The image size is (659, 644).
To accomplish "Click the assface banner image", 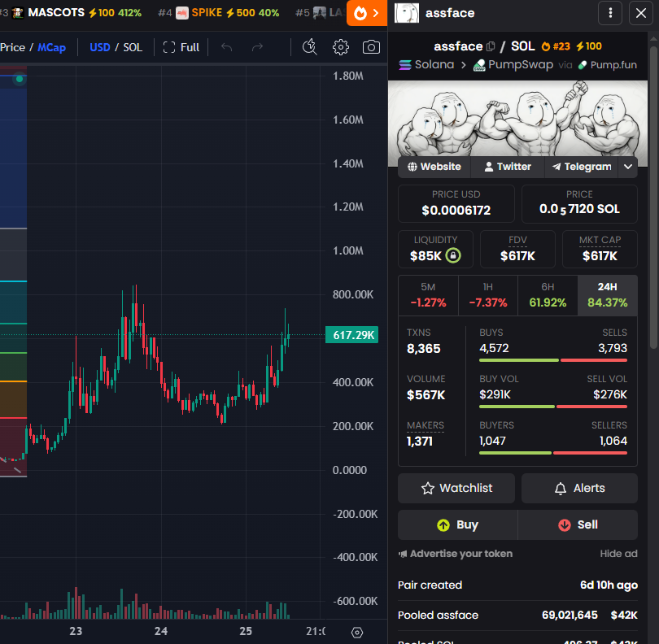I will [x=517, y=120].
